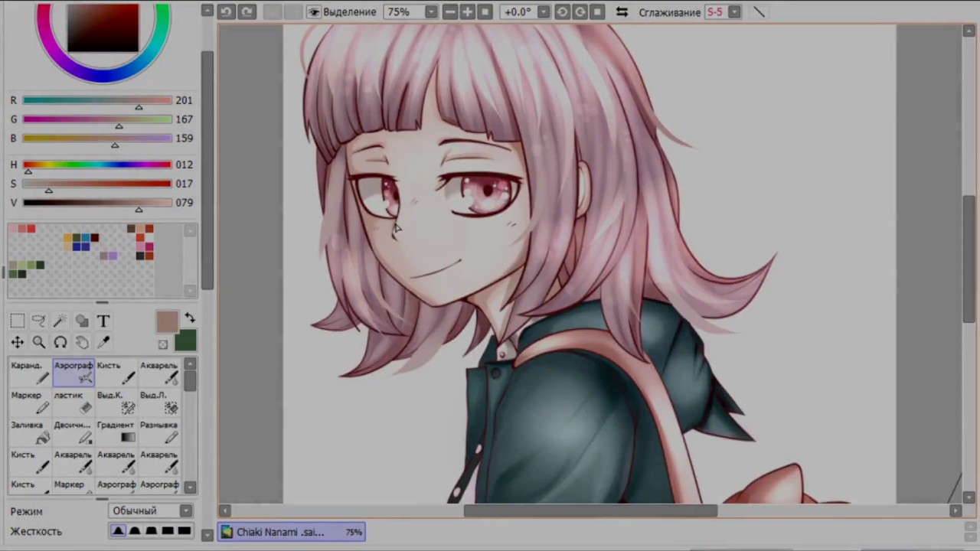Pick a color with the eyedropper tool
980x551 pixels.
click(103, 342)
